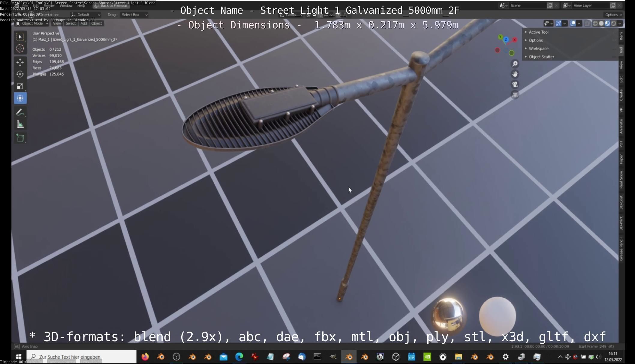The height and width of the screenshot is (364, 635).
Task: Open the Object Mode dropdown
Action: 32,23
